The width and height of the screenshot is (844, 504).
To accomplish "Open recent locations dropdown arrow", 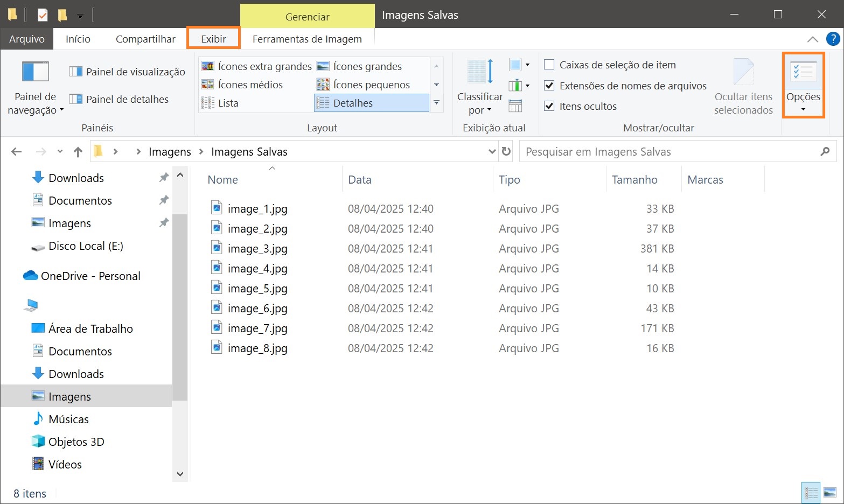I will tap(60, 152).
